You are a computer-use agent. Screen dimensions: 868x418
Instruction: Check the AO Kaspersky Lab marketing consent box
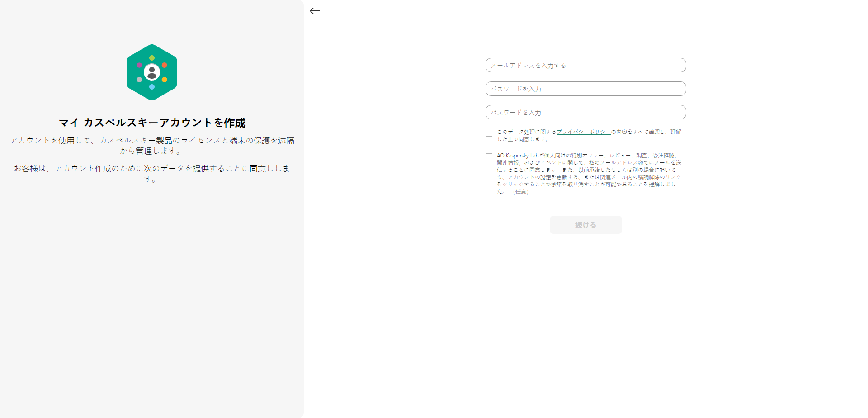coord(489,156)
